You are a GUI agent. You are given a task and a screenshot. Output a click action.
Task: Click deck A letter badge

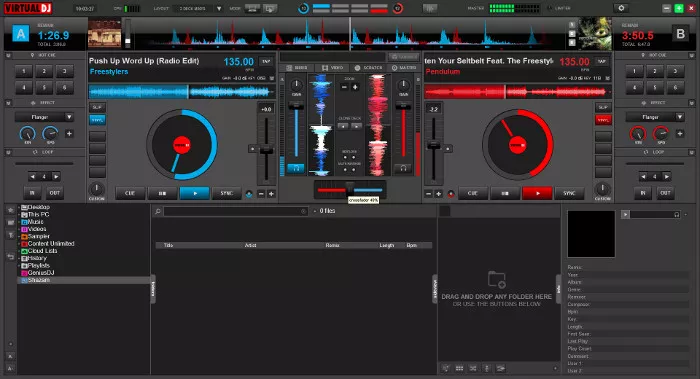[x=21, y=33]
